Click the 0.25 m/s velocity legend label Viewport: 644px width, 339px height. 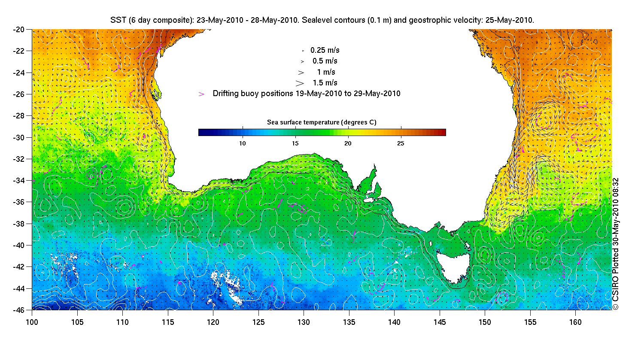(325, 50)
